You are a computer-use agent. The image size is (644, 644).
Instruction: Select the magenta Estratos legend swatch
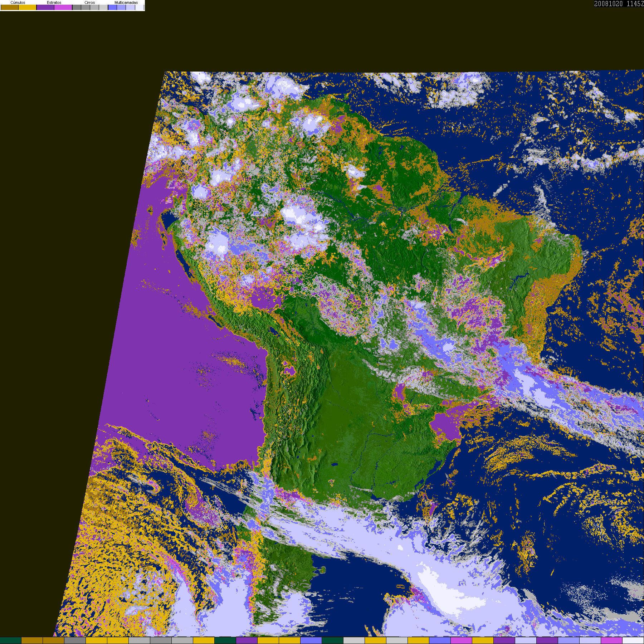63,7
